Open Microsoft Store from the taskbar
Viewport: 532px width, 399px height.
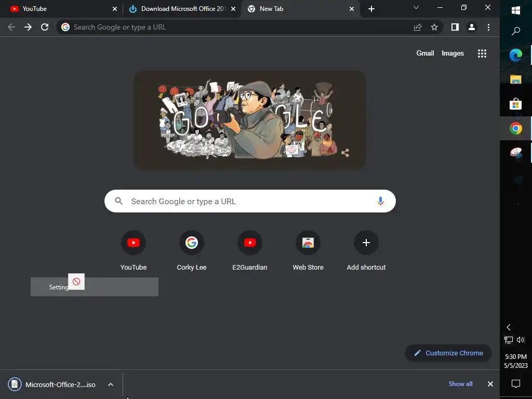tap(516, 104)
